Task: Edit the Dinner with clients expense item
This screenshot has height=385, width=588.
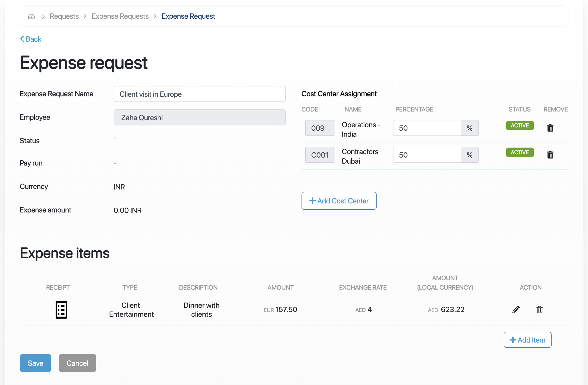Action: pos(516,310)
